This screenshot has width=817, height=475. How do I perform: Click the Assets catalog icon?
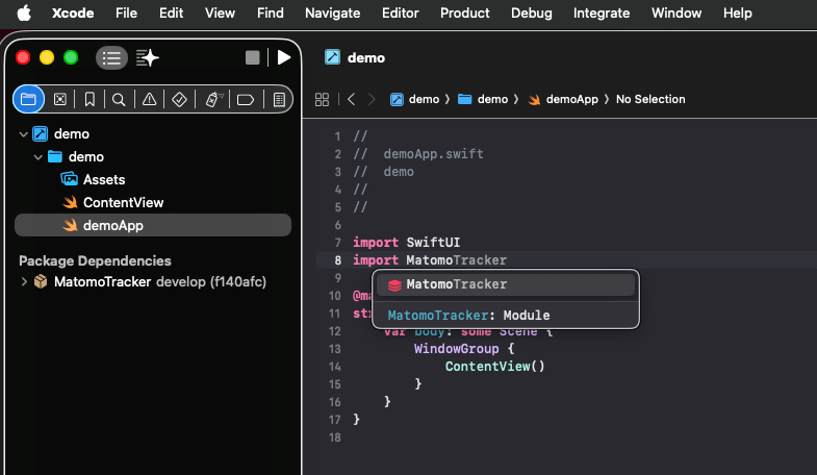pyautogui.click(x=69, y=179)
